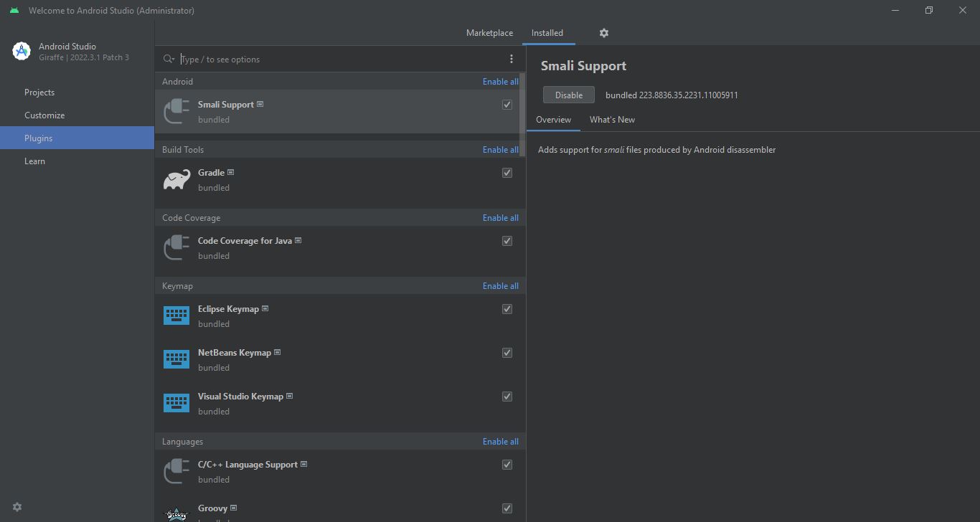Viewport: 980px width, 522px height.
Task: Open plugin settings gear menu
Action: pos(604,33)
